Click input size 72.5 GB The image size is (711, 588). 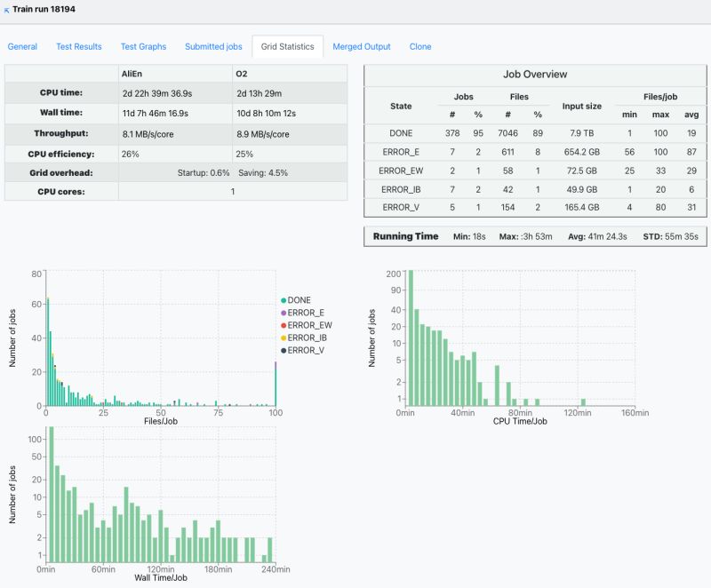(x=582, y=171)
